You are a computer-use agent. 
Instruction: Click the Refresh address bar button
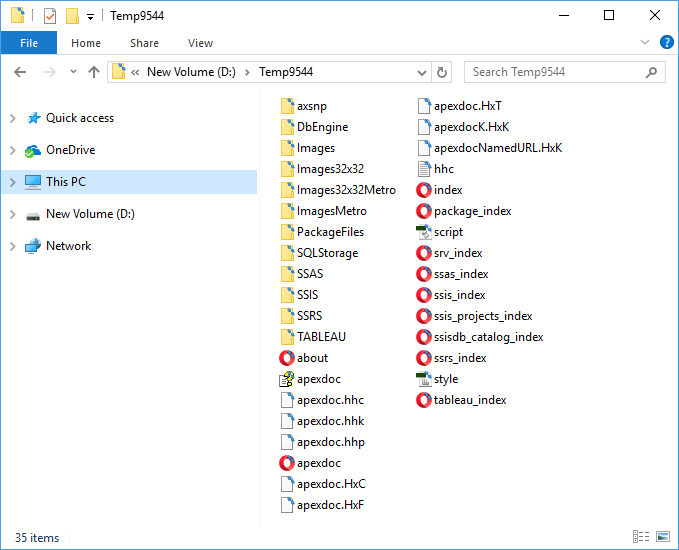(442, 72)
